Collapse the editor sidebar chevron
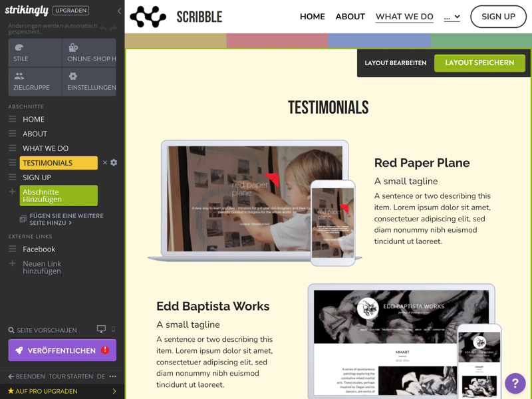This screenshot has width=532, height=399. point(119,11)
